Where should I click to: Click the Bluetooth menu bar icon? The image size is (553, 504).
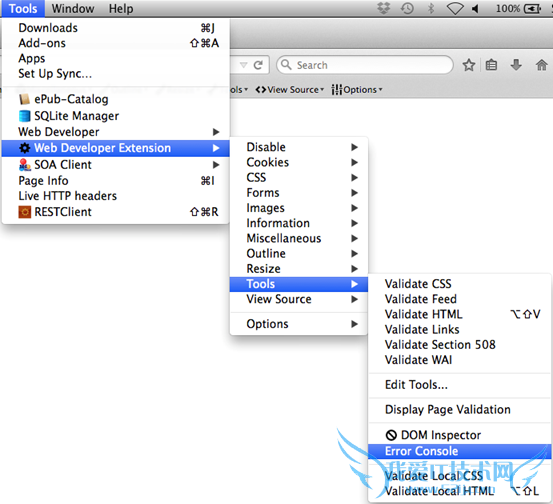pos(431,8)
